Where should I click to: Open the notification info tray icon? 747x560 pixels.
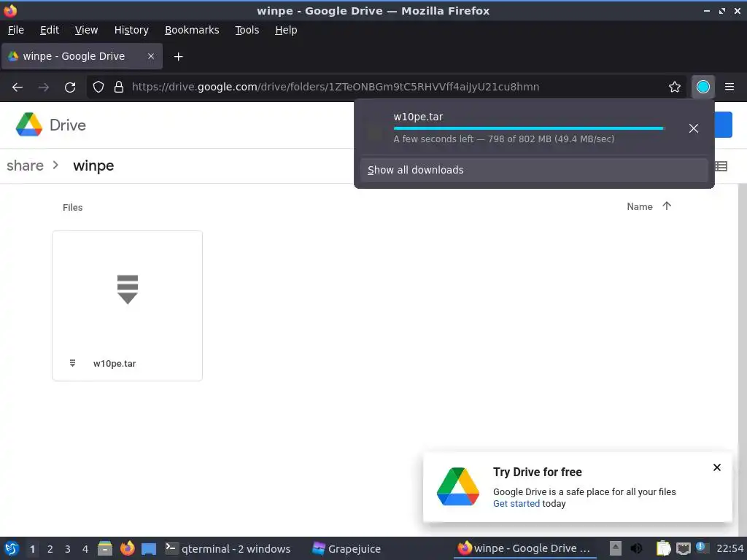click(x=701, y=547)
